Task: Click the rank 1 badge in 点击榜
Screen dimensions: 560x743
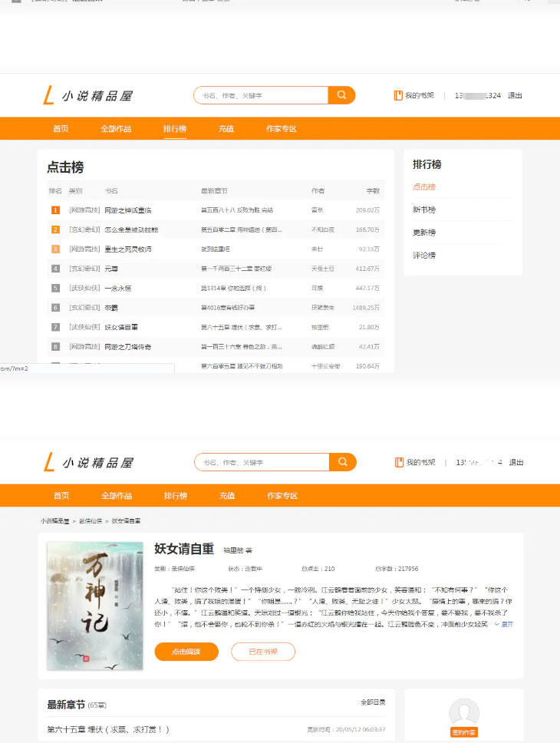Action: [55, 210]
